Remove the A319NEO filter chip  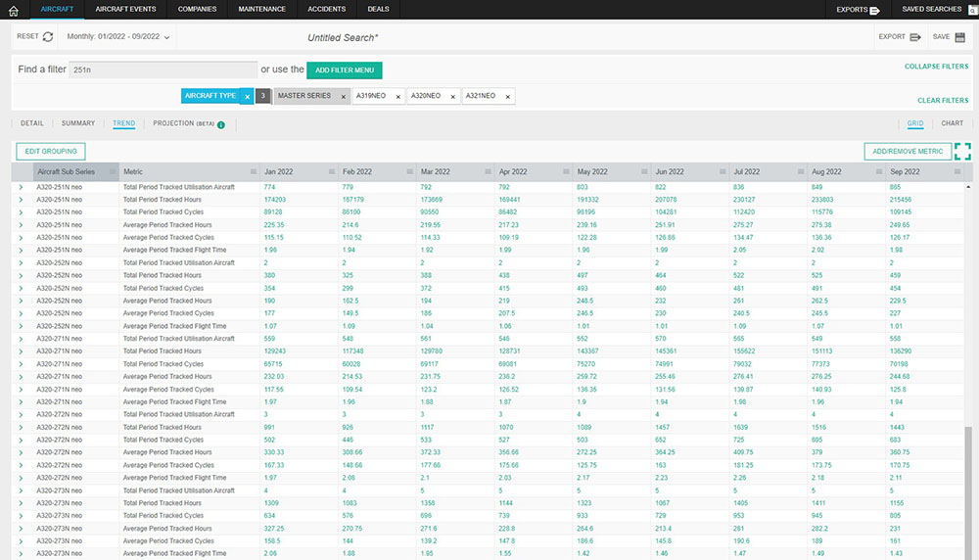(397, 96)
